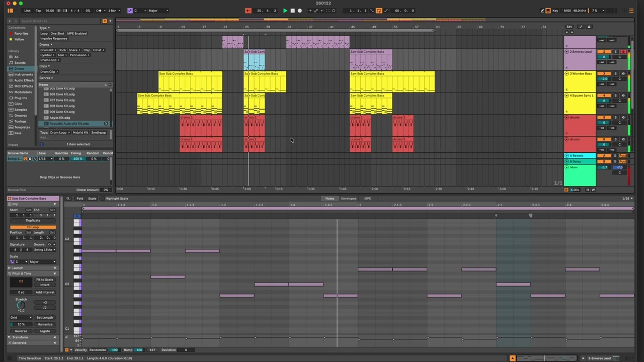Adjust the Humanize 10 % amount slider

point(21,324)
